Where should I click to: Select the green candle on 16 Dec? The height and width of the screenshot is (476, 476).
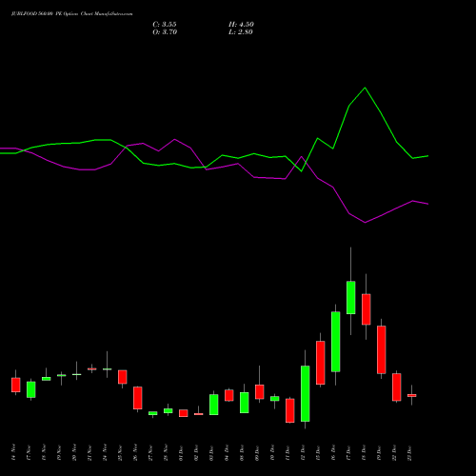(x=335, y=342)
